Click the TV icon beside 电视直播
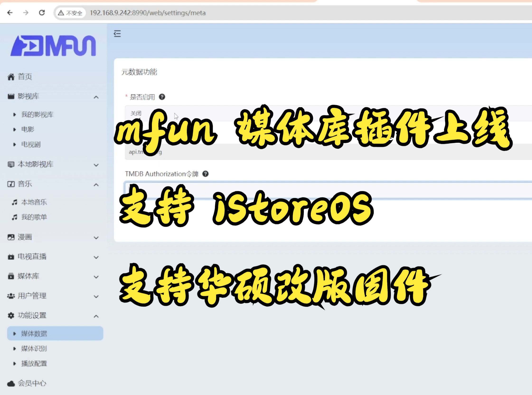 (x=11, y=257)
